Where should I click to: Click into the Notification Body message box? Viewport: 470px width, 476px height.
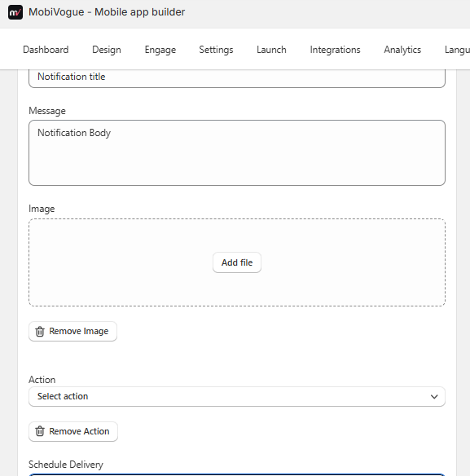click(237, 152)
